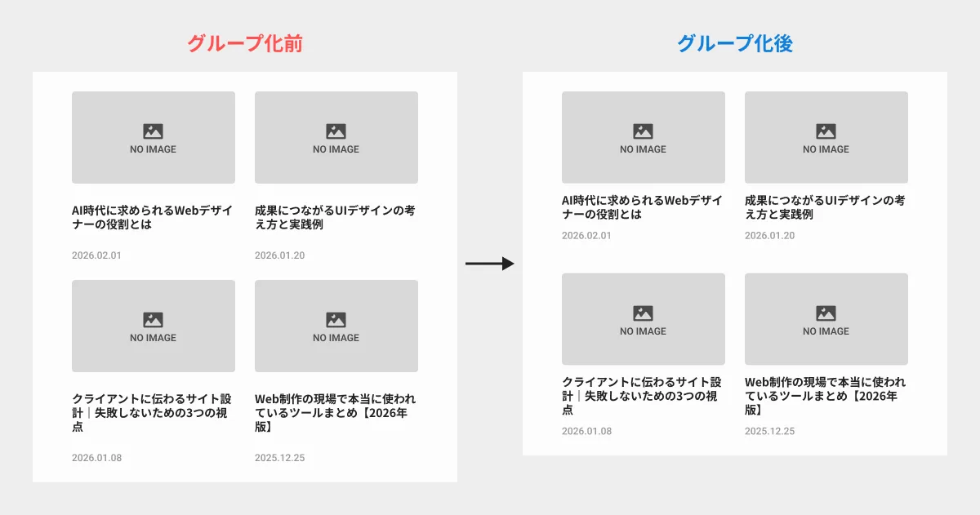Open クライアントに伝わるサイト設計 article title in グループ化前 panel
This screenshot has height=515, width=980.
(x=153, y=413)
